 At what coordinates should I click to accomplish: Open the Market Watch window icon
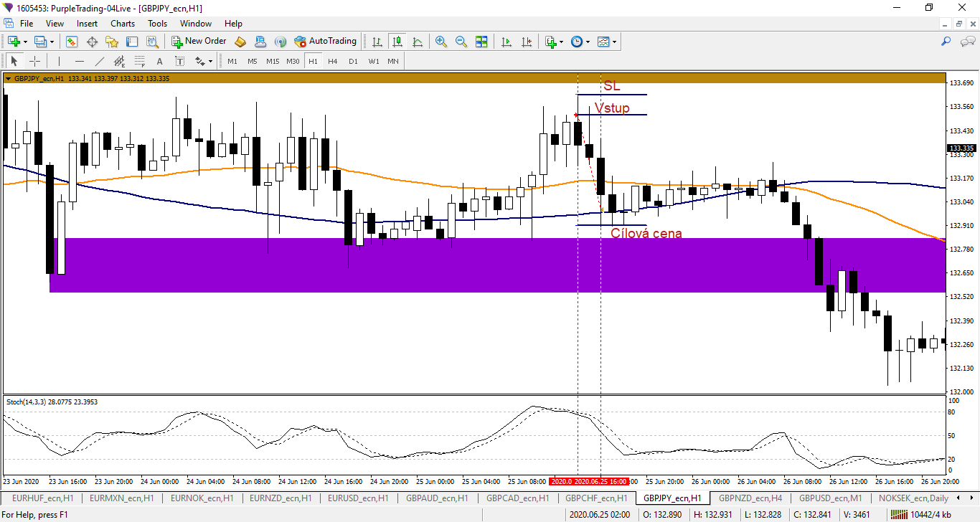72,42
